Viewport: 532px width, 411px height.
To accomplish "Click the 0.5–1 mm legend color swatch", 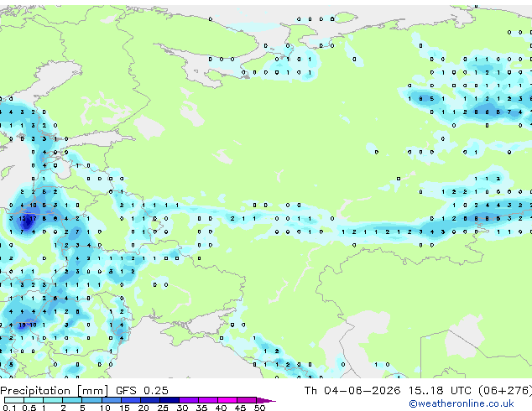I will 34,400.
